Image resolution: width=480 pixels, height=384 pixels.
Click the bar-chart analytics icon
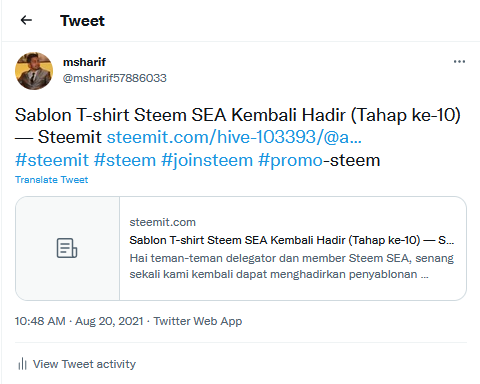(22, 364)
